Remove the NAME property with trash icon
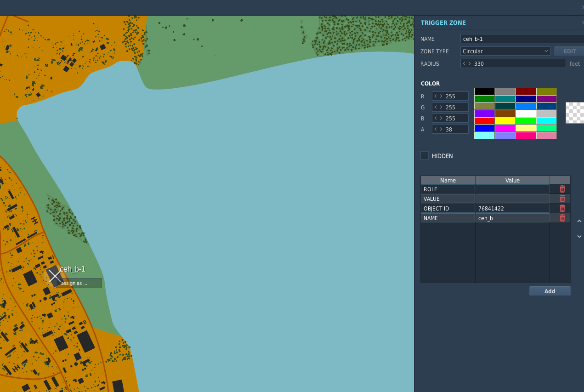This screenshot has height=392, width=584. [x=562, y=218]
